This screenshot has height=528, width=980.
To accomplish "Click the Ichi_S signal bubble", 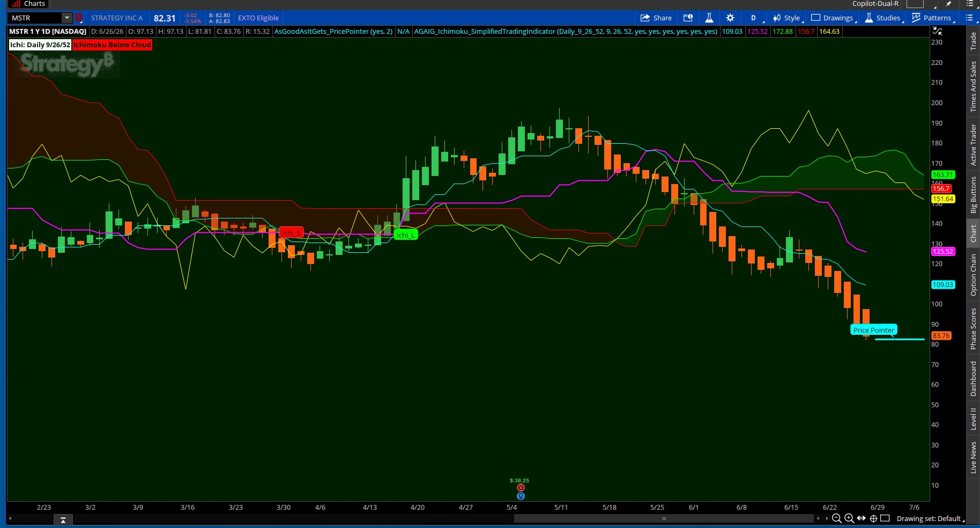I will (x=291, y=233).
